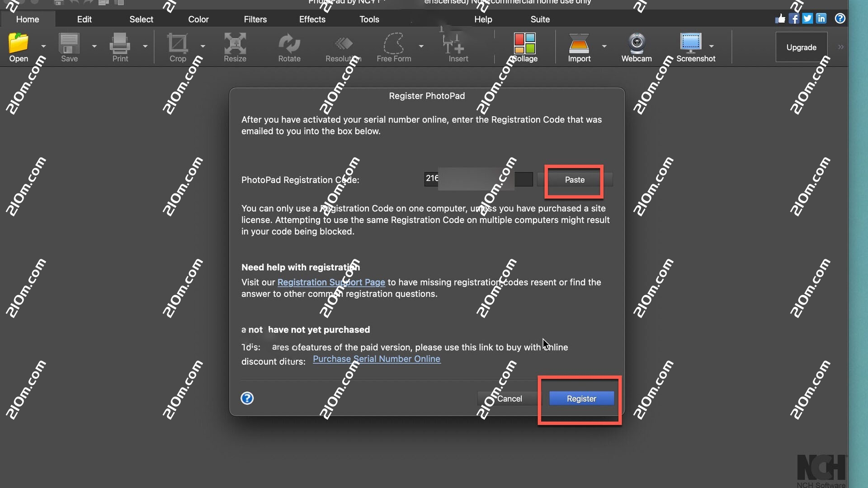Click the dialog help question mark icon
The image size is (868, 488).
pos(247,399)
